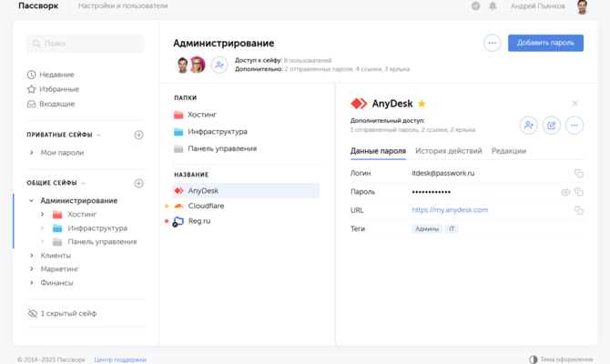This screenshot has height=364, width=610.
Task: Click the IT tag
Action: tap(452, 229)
